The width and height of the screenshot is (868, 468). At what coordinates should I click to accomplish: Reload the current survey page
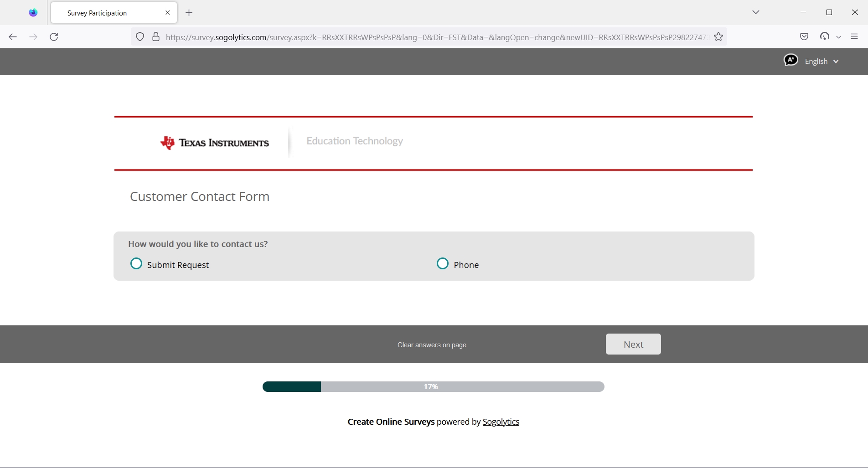54,37
